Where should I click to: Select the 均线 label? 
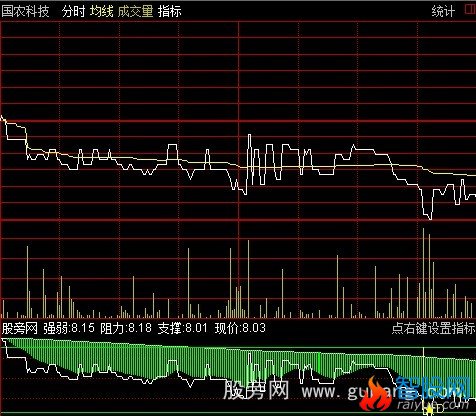102,11
